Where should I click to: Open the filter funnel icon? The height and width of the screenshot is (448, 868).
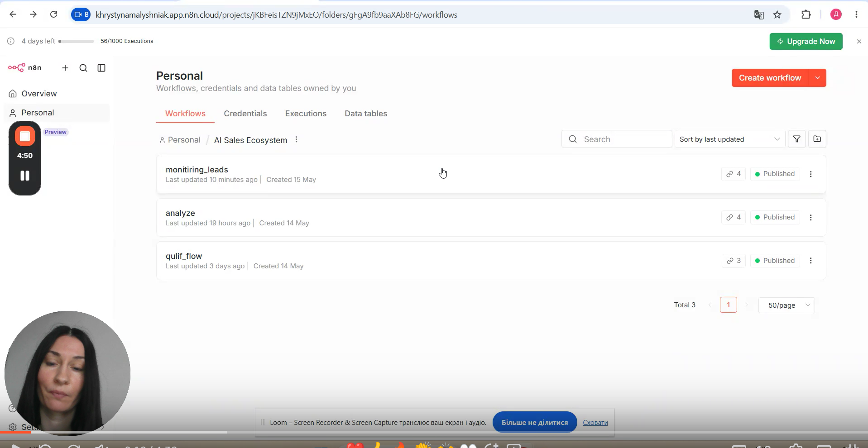click(796, 139)
